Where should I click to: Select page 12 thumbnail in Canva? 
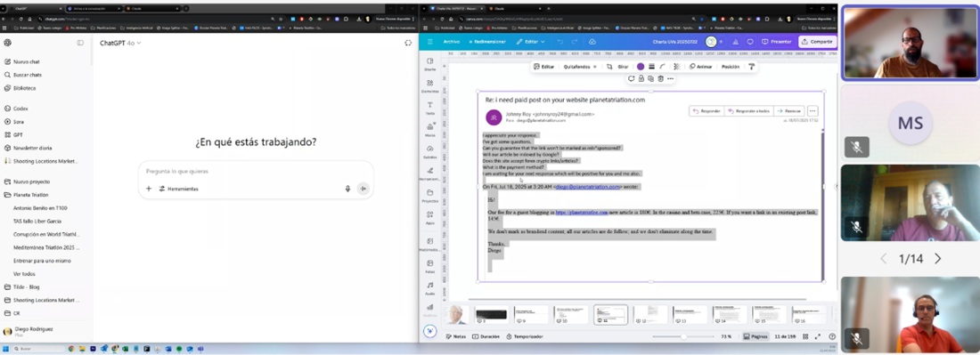[650, 314]
